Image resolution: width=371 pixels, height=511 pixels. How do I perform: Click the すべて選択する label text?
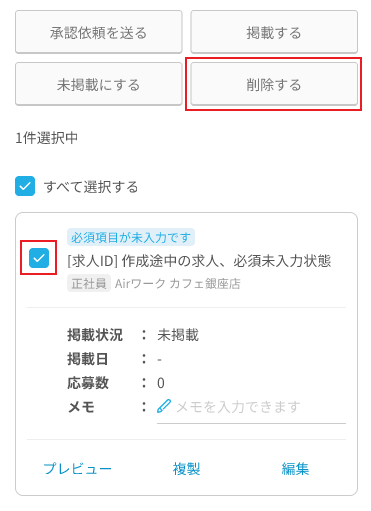91,187
